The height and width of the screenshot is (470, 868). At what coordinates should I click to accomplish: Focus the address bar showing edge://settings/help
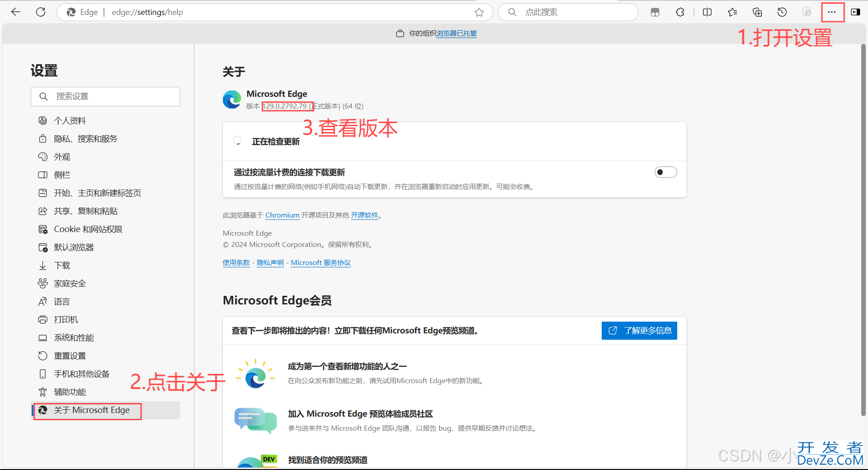point(276,12)
